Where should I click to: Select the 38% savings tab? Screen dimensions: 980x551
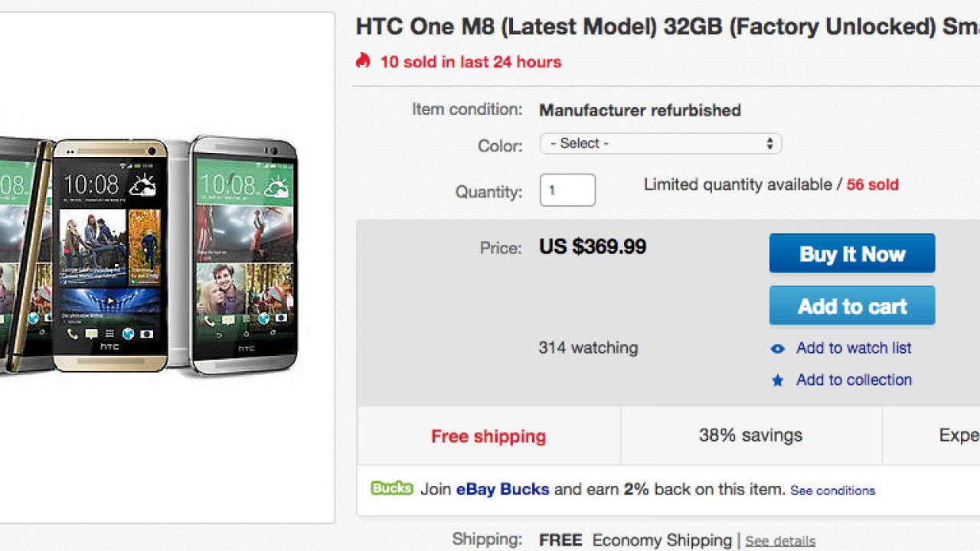[750, 435]
